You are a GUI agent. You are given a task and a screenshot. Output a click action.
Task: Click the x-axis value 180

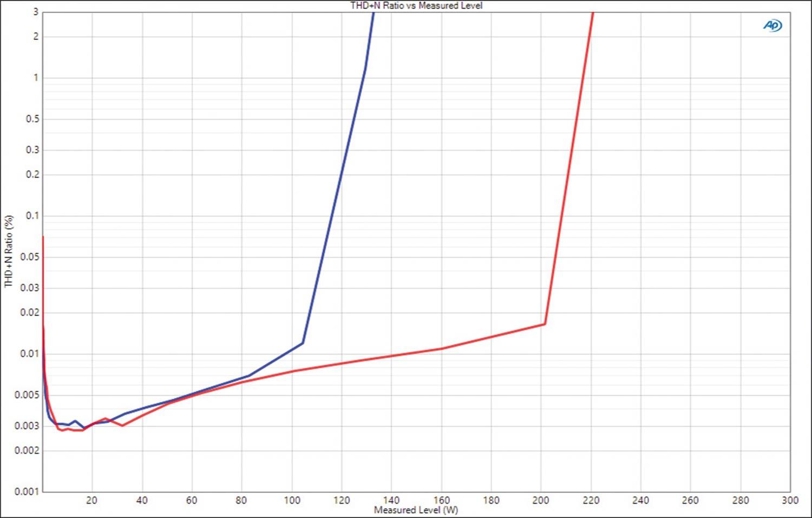491,500
